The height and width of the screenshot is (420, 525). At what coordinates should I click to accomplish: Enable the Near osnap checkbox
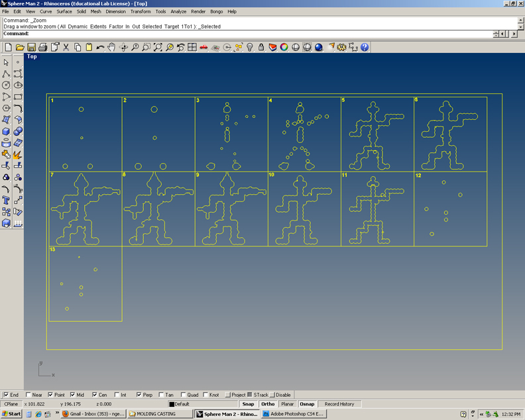[29, 395]
